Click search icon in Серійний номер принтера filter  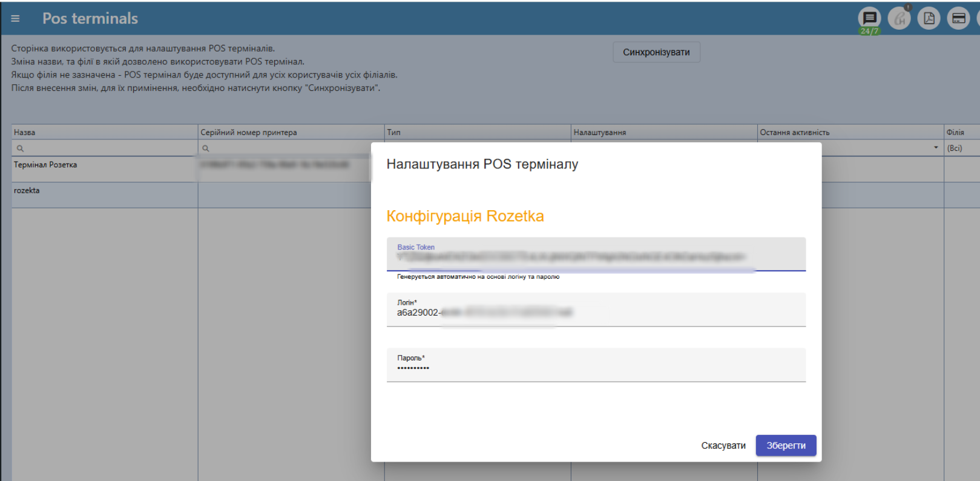coord(206,148)
